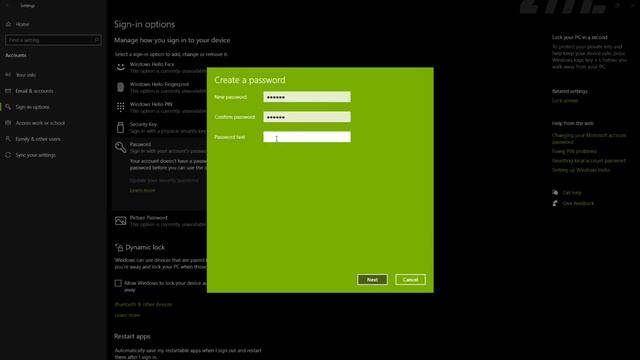Click the Password hint field

pyautogui.click(x=307, y=137)
